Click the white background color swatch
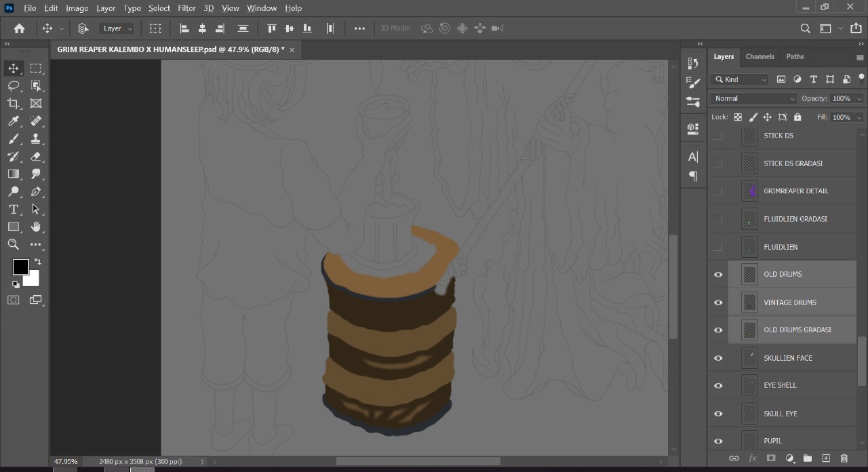Viewport: 868px width, 472px height. coord(33,279)
